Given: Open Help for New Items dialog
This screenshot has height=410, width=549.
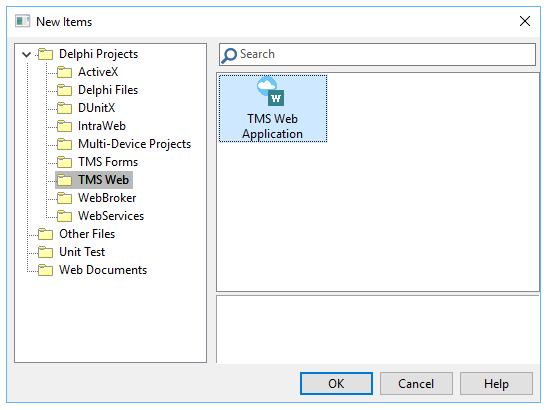Looking at the screenshot, I should click(496, 384).
